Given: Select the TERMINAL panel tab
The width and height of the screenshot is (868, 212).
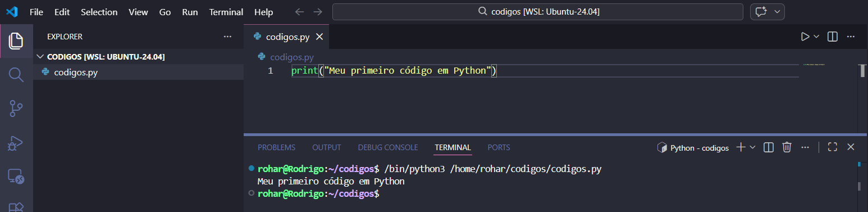Looking at the screenshot, I should point(453,147).
